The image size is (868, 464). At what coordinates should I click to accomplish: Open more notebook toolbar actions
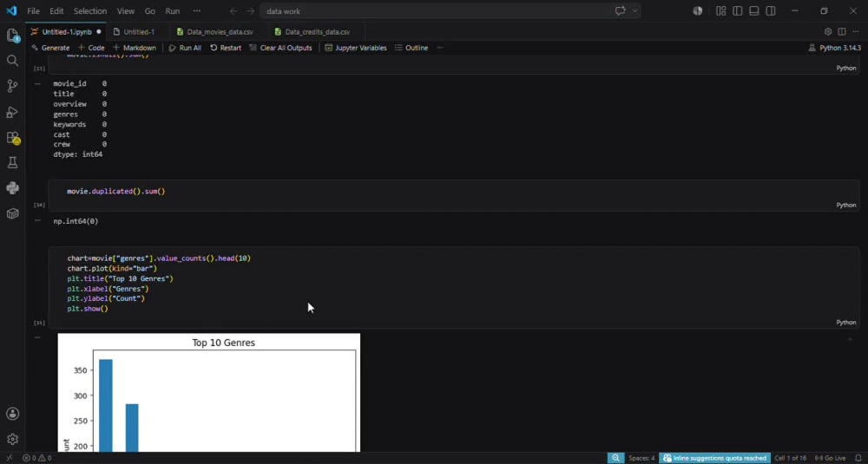(440, 48)
